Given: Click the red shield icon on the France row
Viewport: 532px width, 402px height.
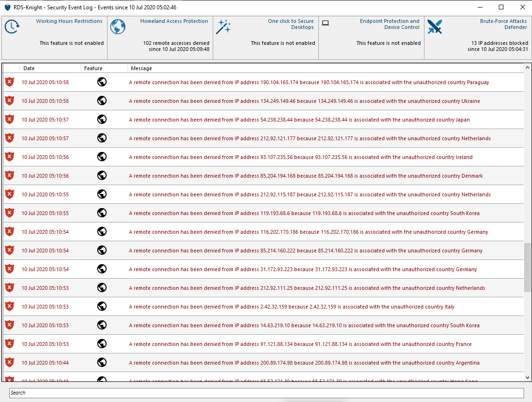Looking at the screenshot, I should click(x=9, y=343).
